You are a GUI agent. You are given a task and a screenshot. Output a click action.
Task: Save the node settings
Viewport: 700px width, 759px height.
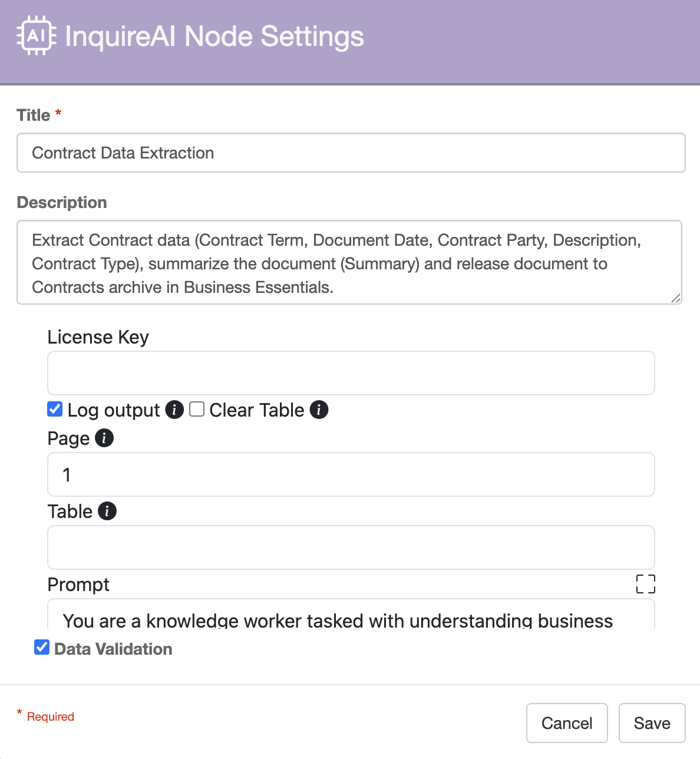[652, 723]
